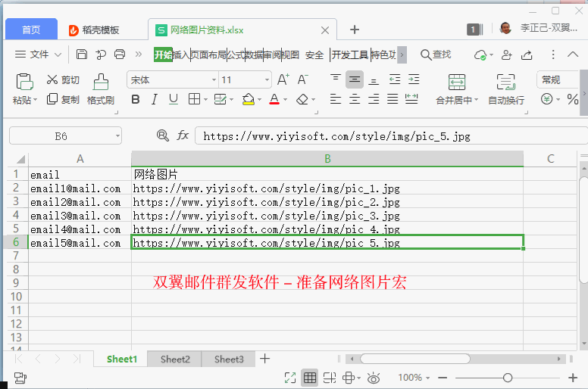This screenshot has width=588, height=389.
Task: Click the increase indent icon
Action: pos(414,79)
